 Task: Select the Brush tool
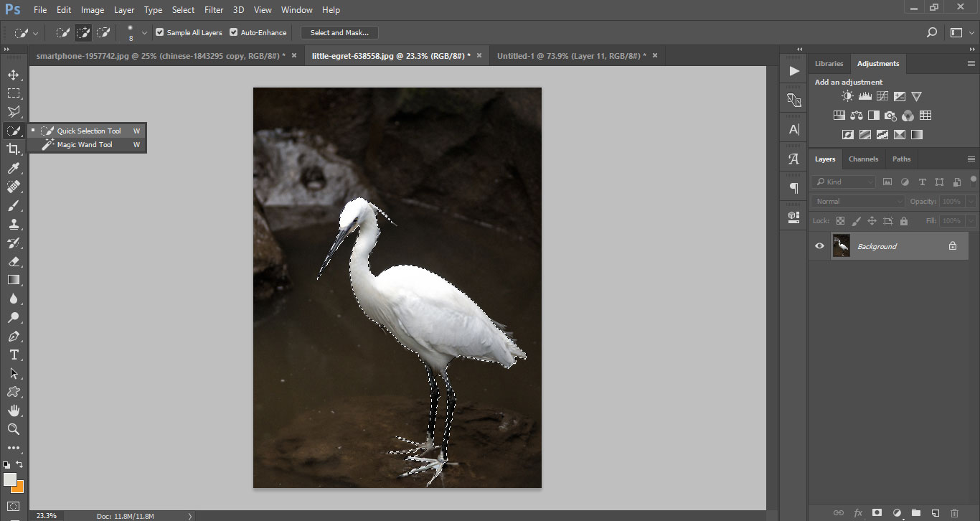[x=13, y=205]
